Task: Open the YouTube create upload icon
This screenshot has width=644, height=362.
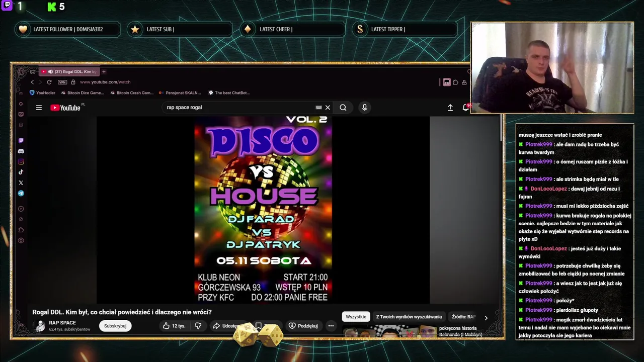Action: coord(450,108)
